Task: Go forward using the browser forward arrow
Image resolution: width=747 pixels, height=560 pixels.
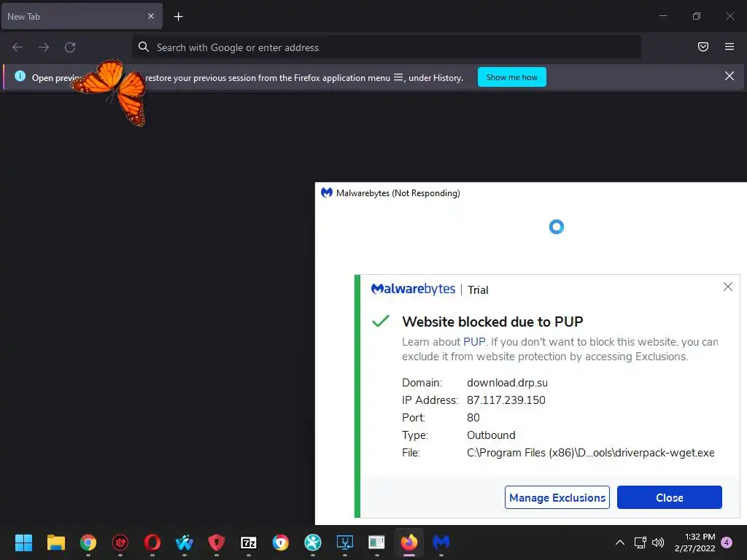Action: pyautogui.click(x=44, y=47)
